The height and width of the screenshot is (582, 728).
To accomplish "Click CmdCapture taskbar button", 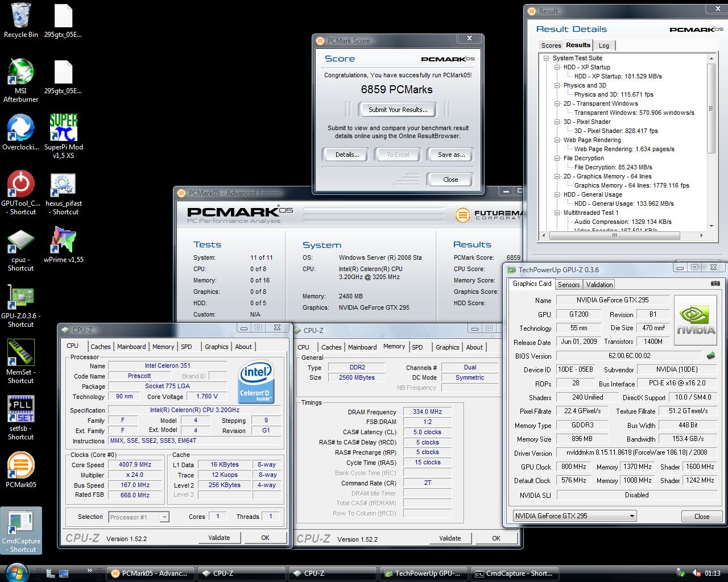I will point(515,573).
